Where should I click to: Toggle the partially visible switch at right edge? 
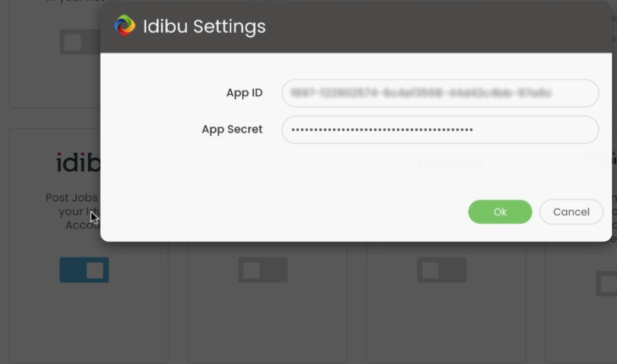[607, 283]
